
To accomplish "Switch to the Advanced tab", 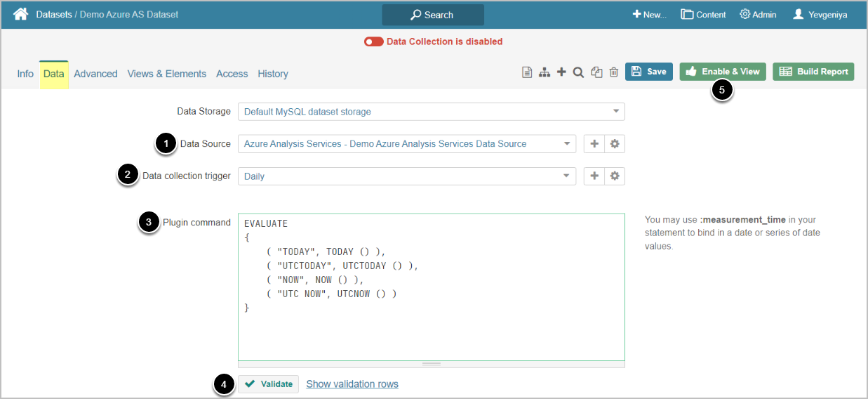I will coord(95,74).
